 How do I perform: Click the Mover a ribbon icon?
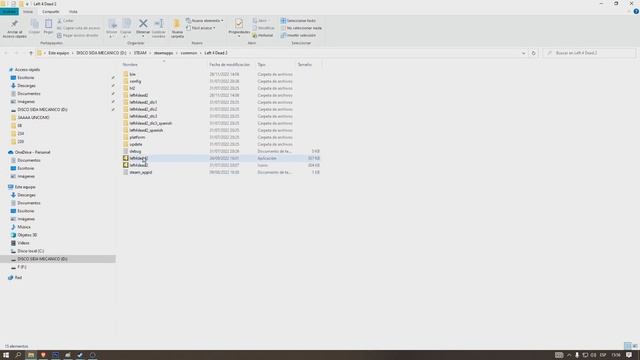[x=112, y=24]
